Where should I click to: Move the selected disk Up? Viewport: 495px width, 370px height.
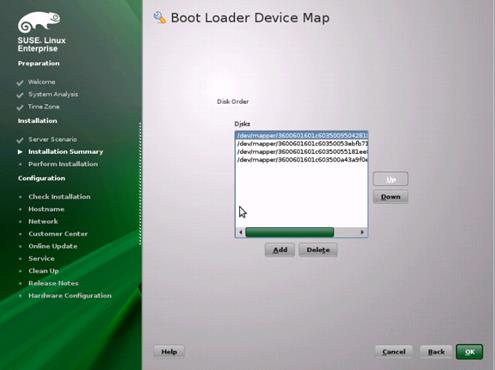point(390,179)
